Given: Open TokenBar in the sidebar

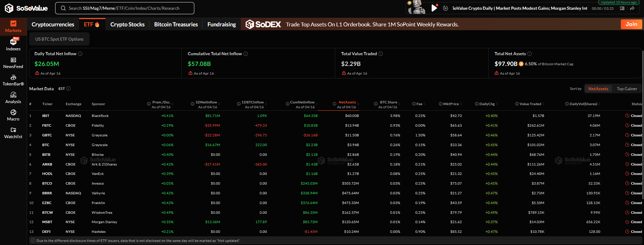Looking at the screenshot, I should (x=13, y=80).
